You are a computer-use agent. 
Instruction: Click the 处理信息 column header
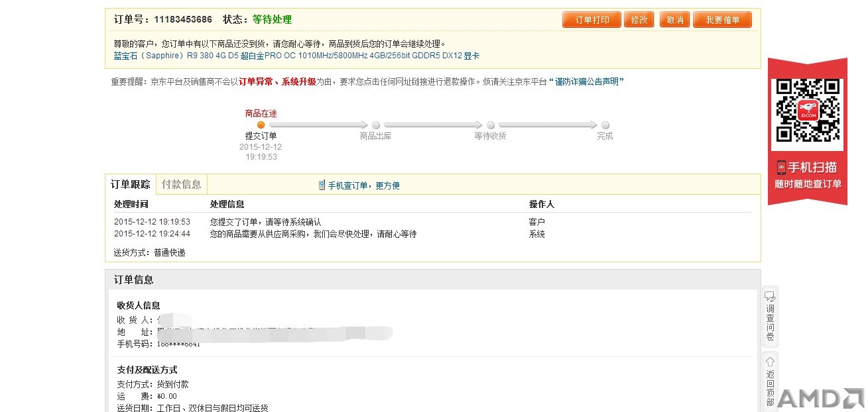click(227, 204)
